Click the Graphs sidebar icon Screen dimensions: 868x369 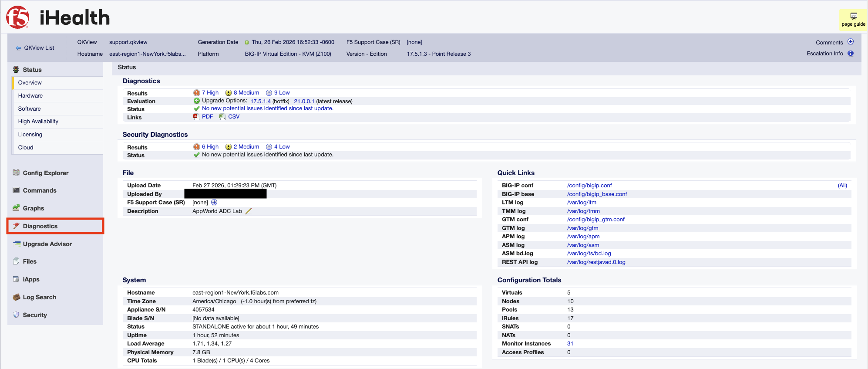point(16,208)
